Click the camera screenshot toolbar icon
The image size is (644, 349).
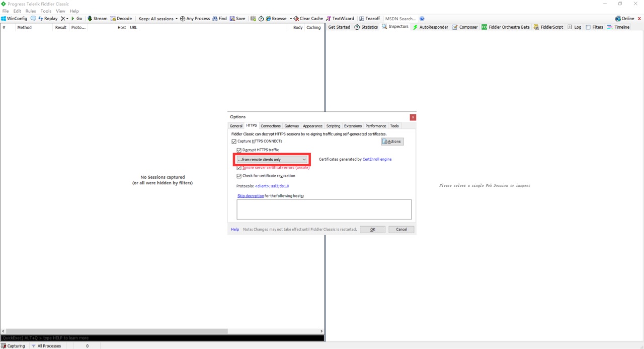pos(253,19)
